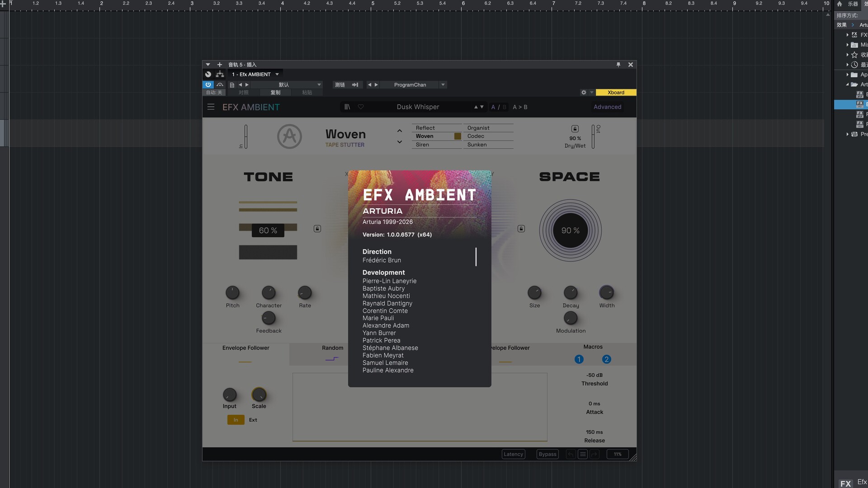Open the 1 - Efx AMBIENT device dropdown
This screenshot has height=488, width=868.
[x=277, y=75]
